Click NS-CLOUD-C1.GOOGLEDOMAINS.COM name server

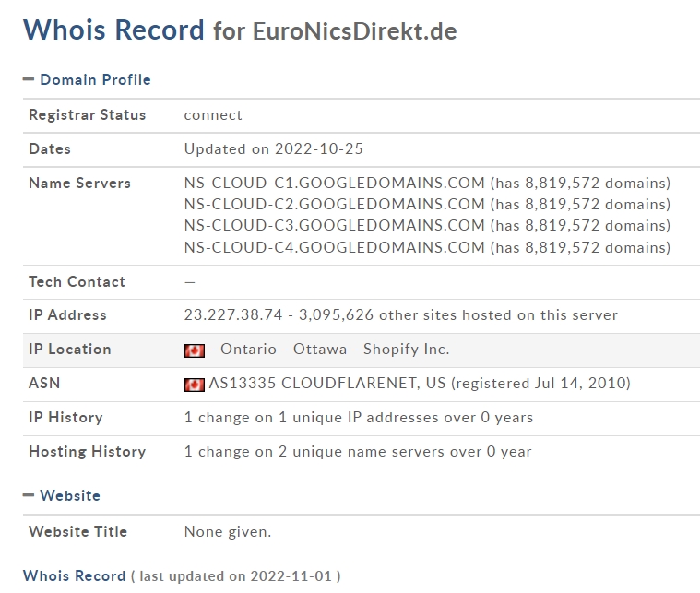(x=335, y=183)
